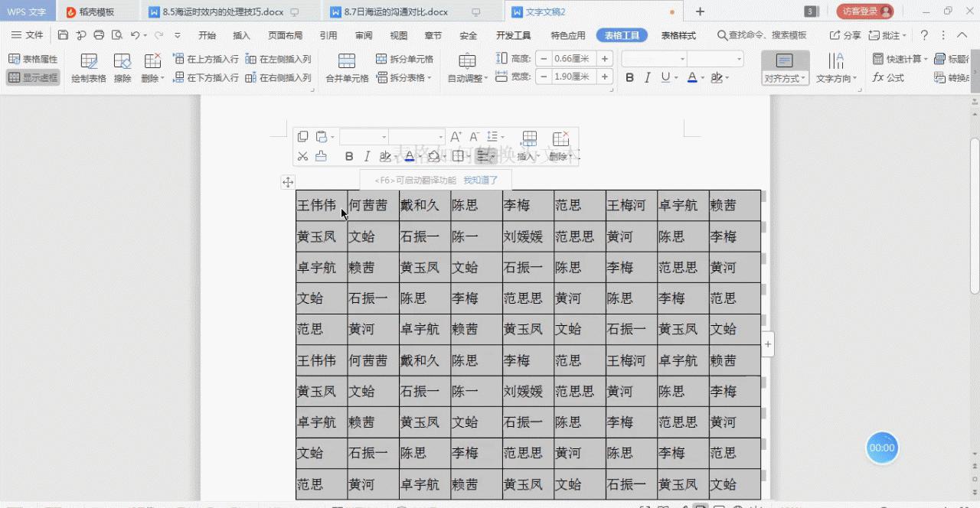Switch to 稻壳模板 tab
This screenshot has width=980, height=508.
coord(97,11)
